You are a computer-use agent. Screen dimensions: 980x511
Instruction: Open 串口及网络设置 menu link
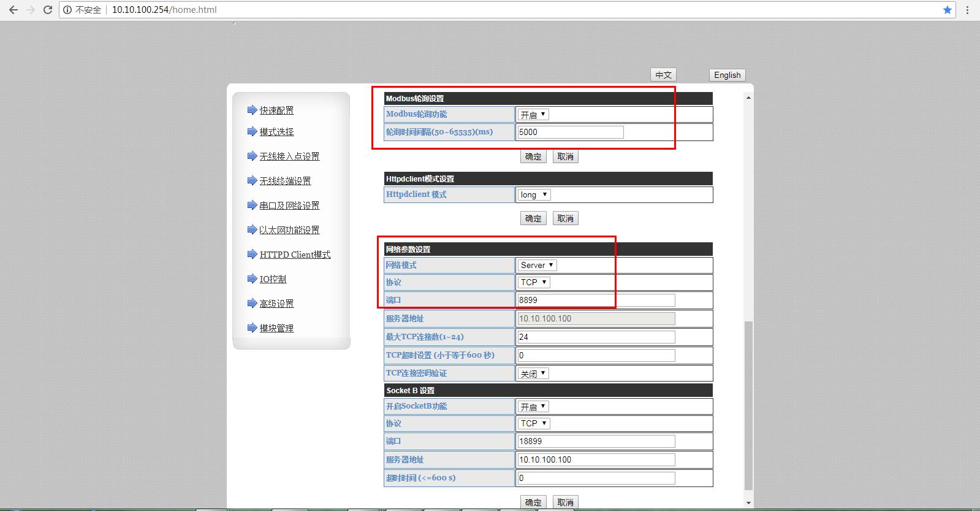tap(289, 206)
